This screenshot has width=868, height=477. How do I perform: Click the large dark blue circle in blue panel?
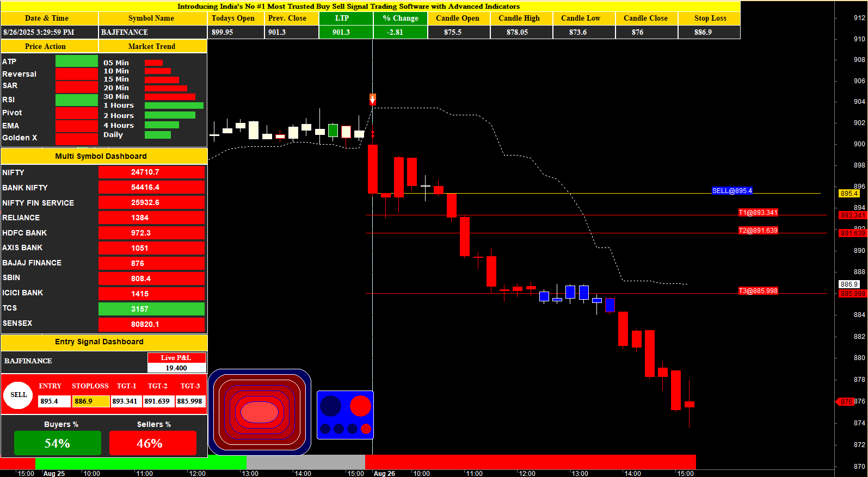[x=330, y=406]
